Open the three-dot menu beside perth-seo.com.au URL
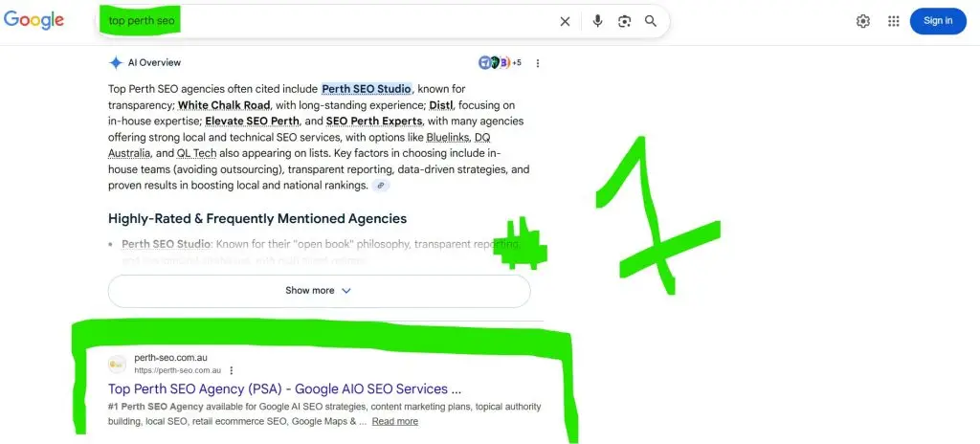980x444 pixels. pyautogui.click(x=232, y=370)
